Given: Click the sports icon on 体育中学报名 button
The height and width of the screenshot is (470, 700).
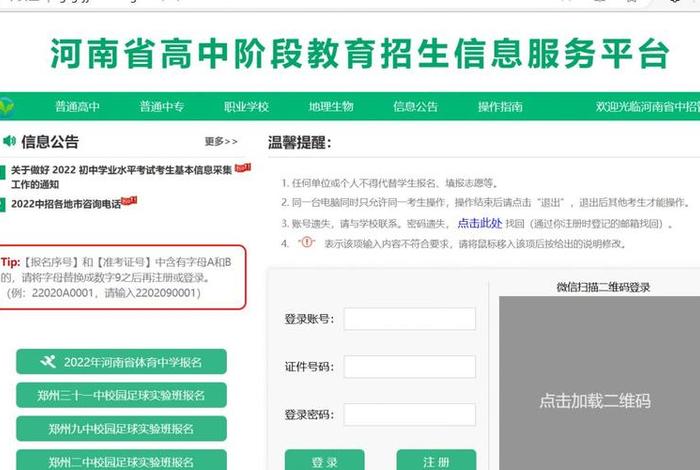Looking at the screenshot, I should (x=48, y=361).
